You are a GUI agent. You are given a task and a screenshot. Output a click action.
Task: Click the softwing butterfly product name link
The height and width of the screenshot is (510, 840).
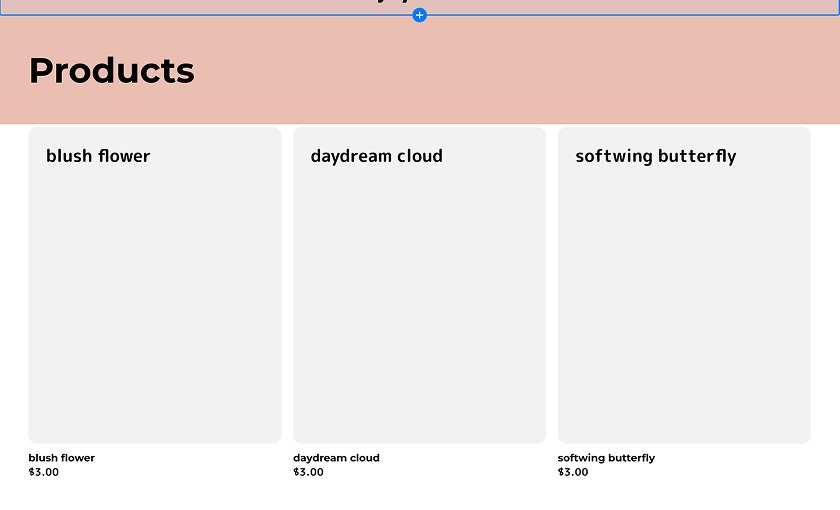click(606, 458)
